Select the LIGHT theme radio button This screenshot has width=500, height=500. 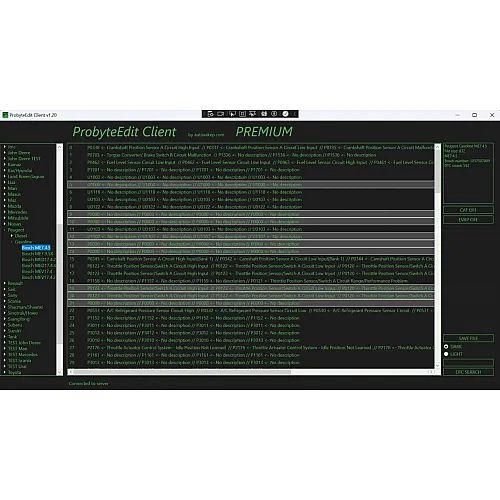coord(446,354)
